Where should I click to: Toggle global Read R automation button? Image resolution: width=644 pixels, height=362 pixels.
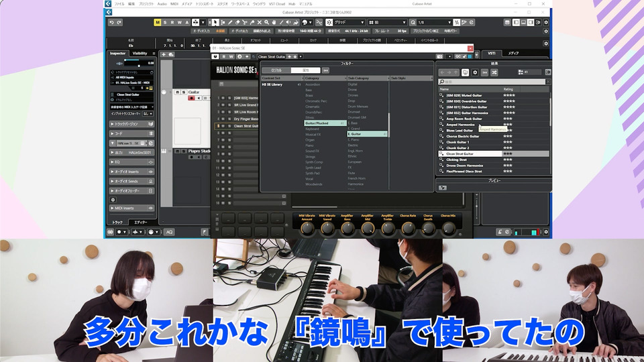[172, 22]
